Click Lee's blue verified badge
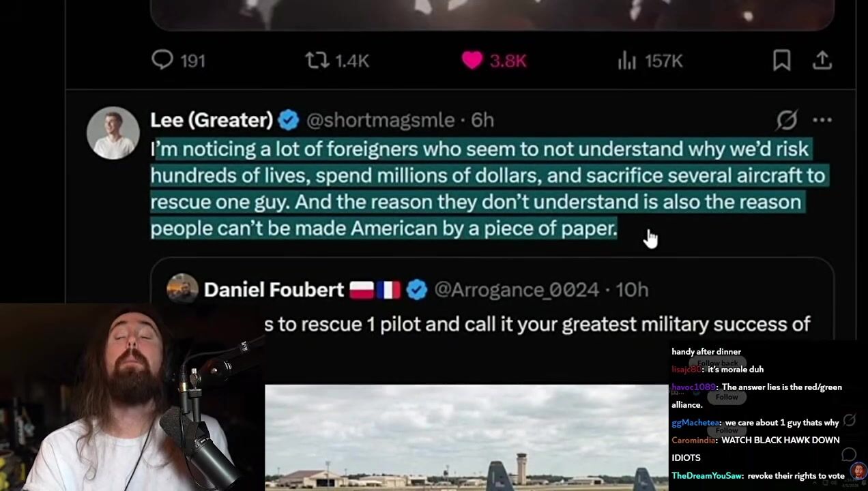Image resolution: width=868 pixels, height=491 pixels. click(289, 120)
